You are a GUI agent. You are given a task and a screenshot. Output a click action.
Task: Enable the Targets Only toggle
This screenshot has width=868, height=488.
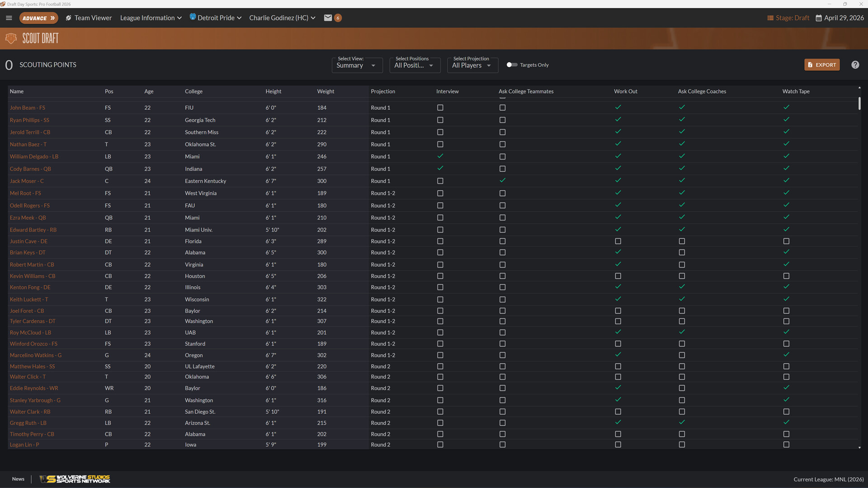[511, 65]
